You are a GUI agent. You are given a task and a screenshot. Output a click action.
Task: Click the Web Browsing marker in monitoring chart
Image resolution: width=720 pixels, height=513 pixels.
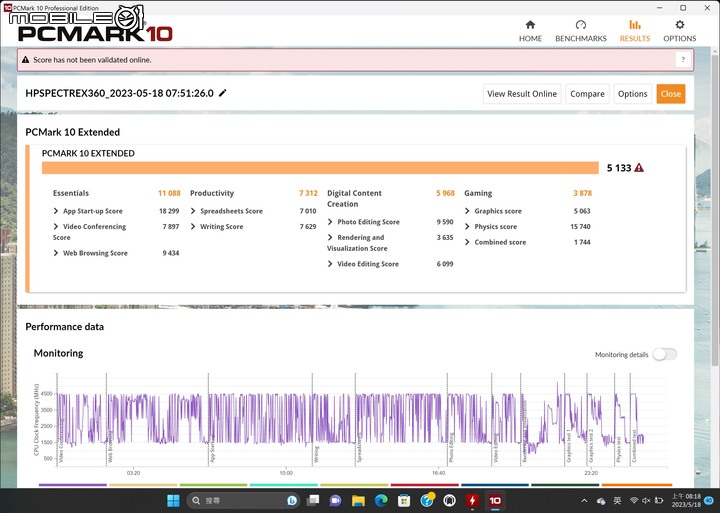click(x=110, y=447)
